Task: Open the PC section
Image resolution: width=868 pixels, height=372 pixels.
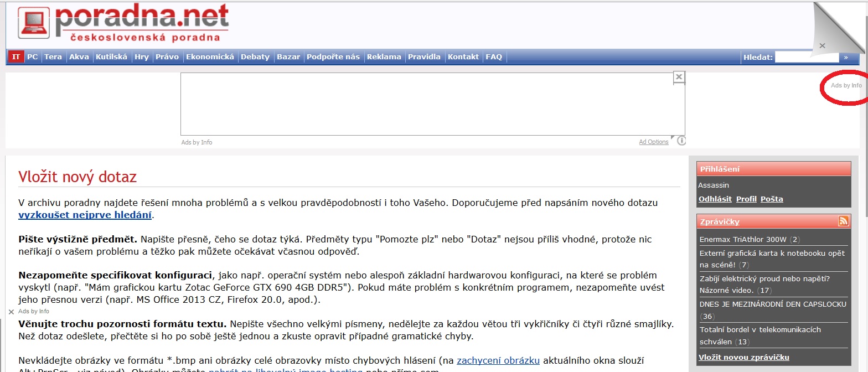Action: pyautogui.click(x=33, y=56)
